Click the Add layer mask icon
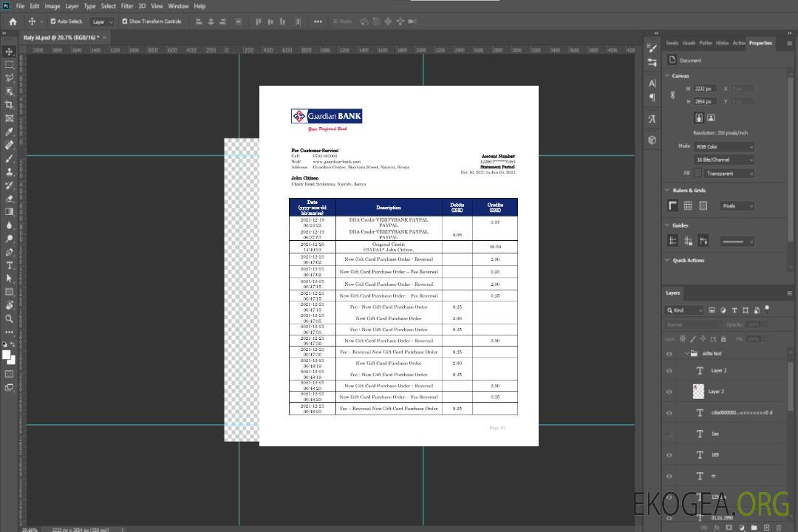Screen dimensions: 798x532 point(729,528)
